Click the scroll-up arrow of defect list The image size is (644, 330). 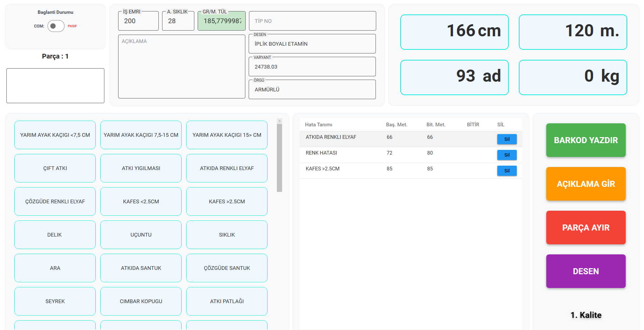pos(280,121)
